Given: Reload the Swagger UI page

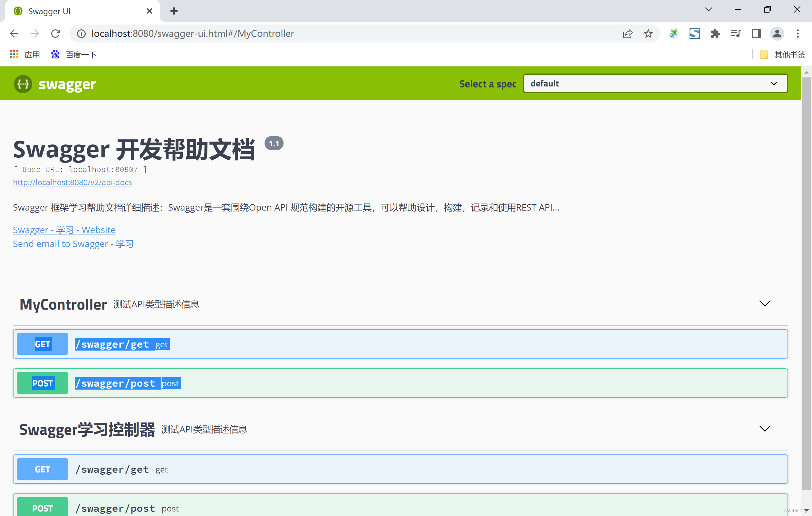Looking at the screenshot, I should pos(56,34).
